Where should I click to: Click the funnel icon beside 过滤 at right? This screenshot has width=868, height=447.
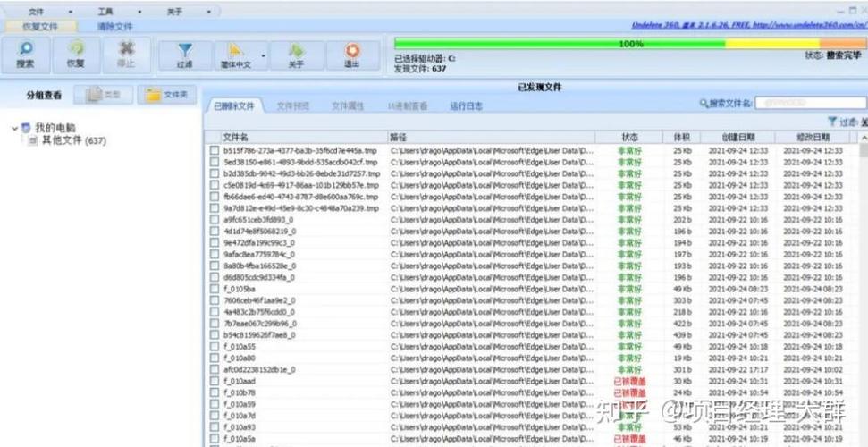pos(831,122)
